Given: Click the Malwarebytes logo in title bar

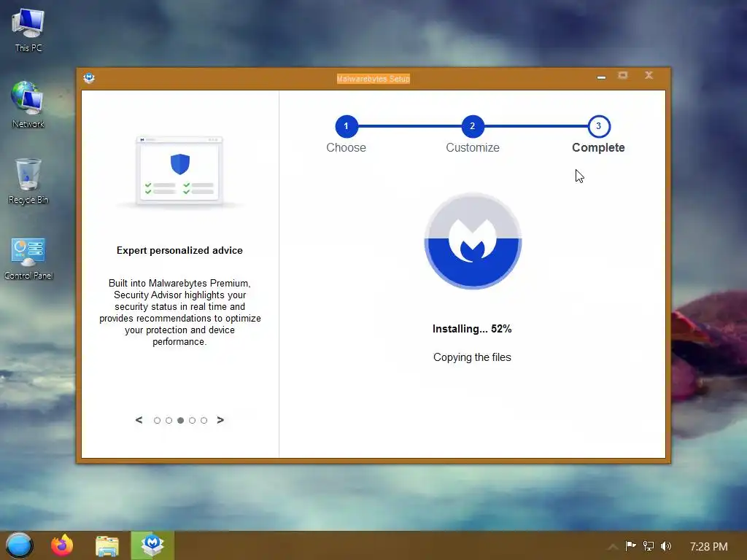Looking at the screenshot, I should point(89,78).
